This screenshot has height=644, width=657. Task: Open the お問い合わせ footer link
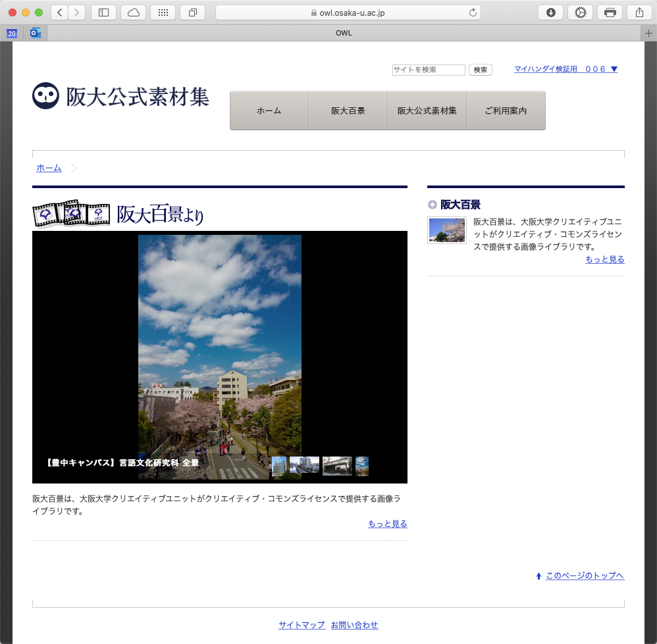354,625
